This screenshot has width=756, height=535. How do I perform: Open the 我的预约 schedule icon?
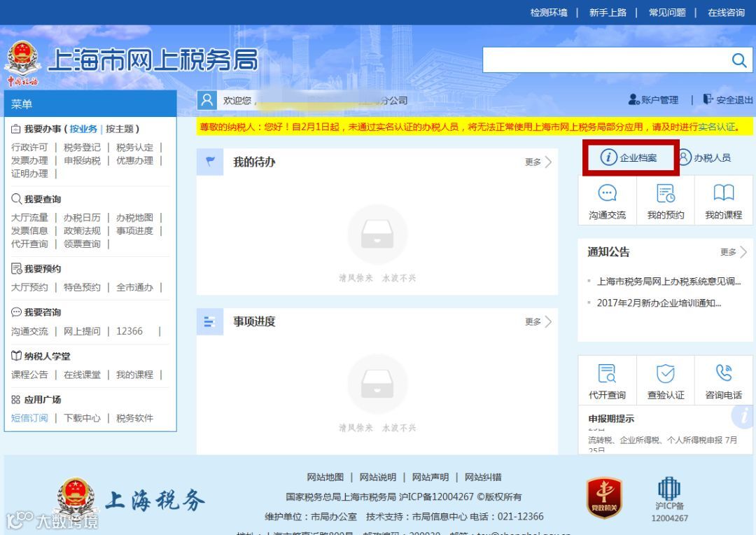(666, 193)
